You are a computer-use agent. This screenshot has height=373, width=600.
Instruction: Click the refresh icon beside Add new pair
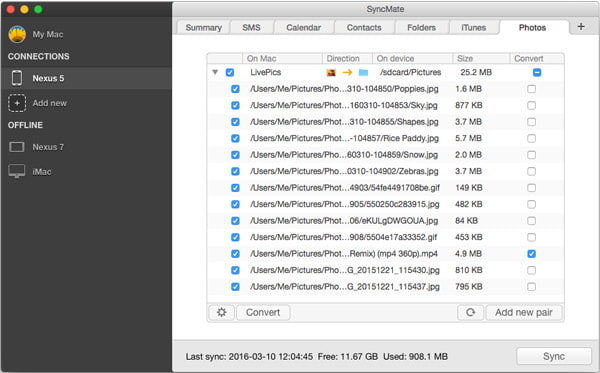pos(470,312)
